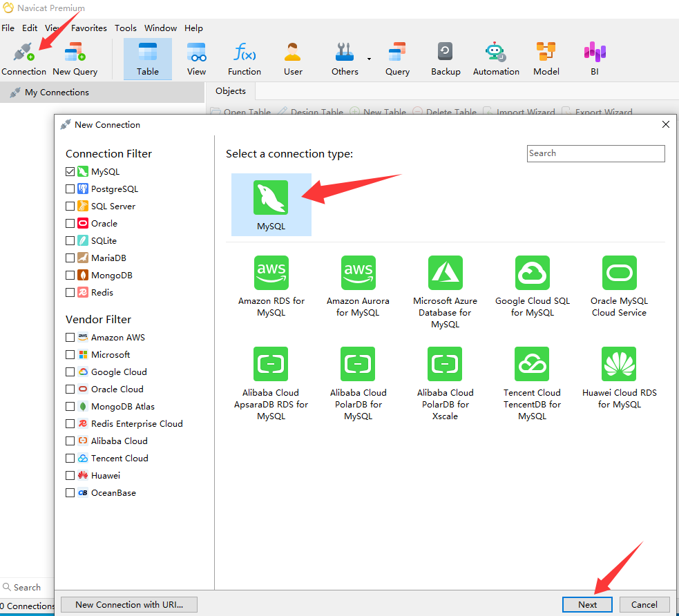Choose Amazon RDS for MySQL
679x616 pixels.
click(271, 286)
